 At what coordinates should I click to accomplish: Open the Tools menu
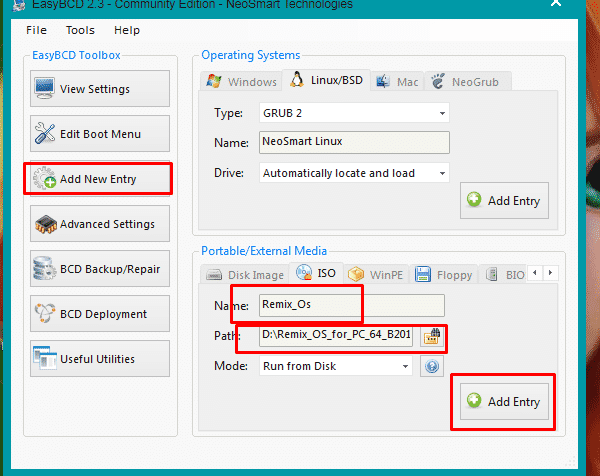[80, 30]
